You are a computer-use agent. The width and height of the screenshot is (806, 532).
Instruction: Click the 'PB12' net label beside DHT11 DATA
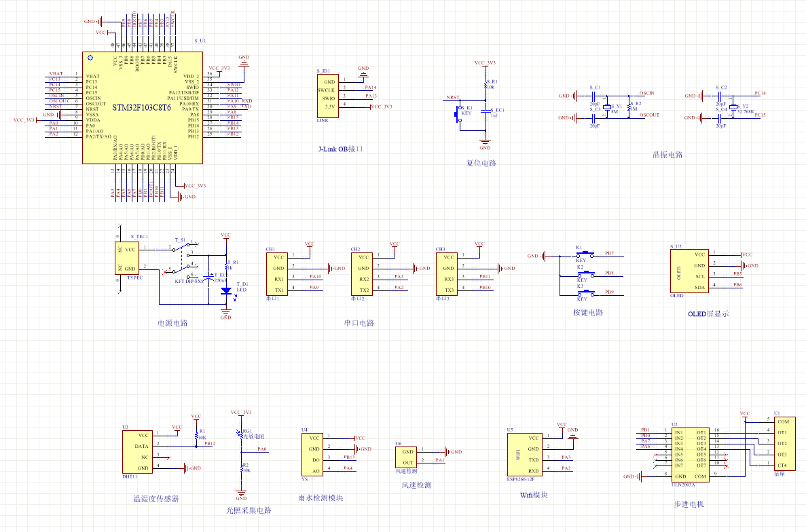pyautogui.click(x=210, y=444)
